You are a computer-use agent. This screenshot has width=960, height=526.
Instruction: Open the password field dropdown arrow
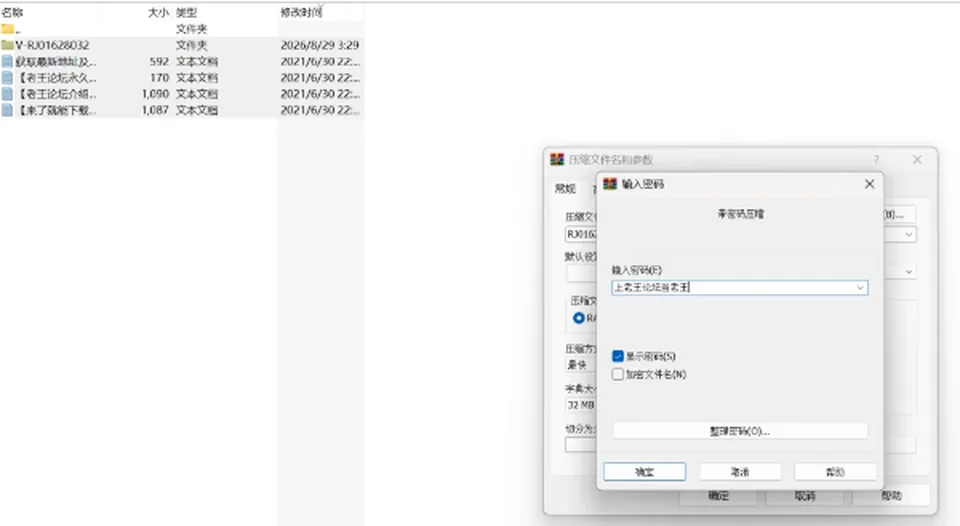(x=860, y=287)
